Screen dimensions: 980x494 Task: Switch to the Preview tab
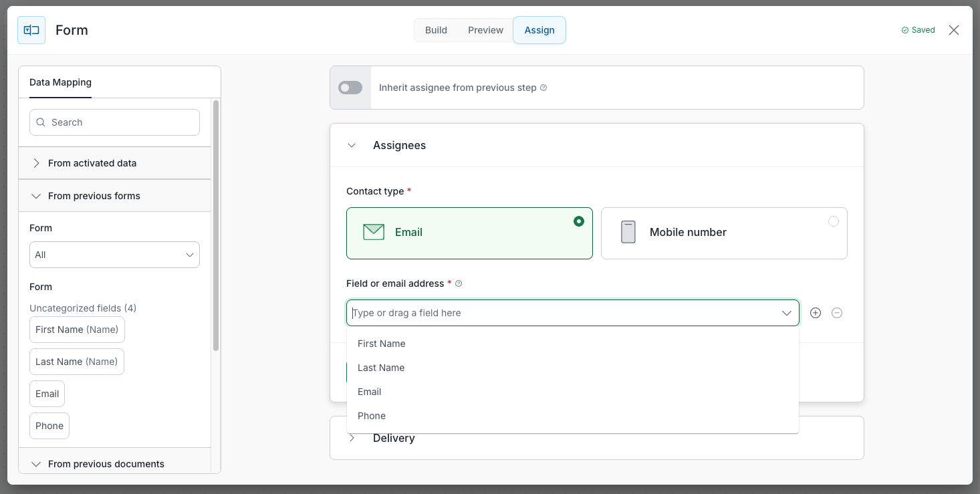coord(485,30)
